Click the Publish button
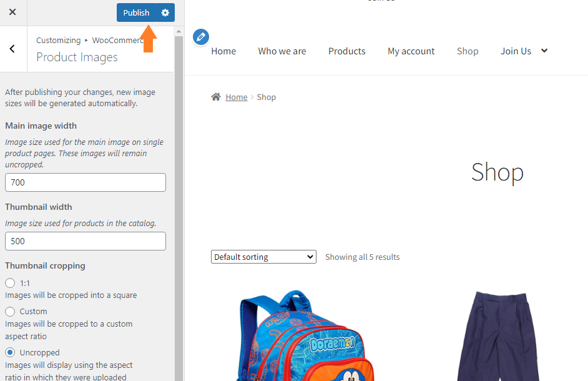 pos(136,12)
